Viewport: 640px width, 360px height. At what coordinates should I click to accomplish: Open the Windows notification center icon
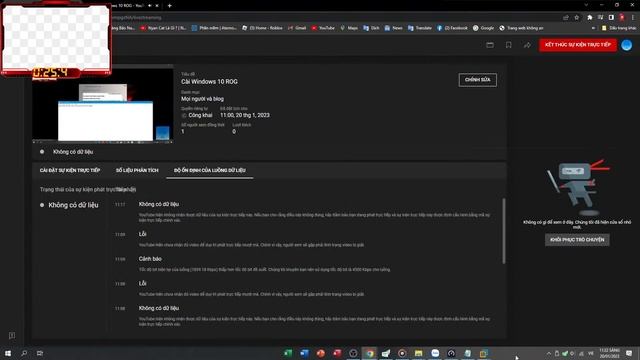tap(629, 353)
